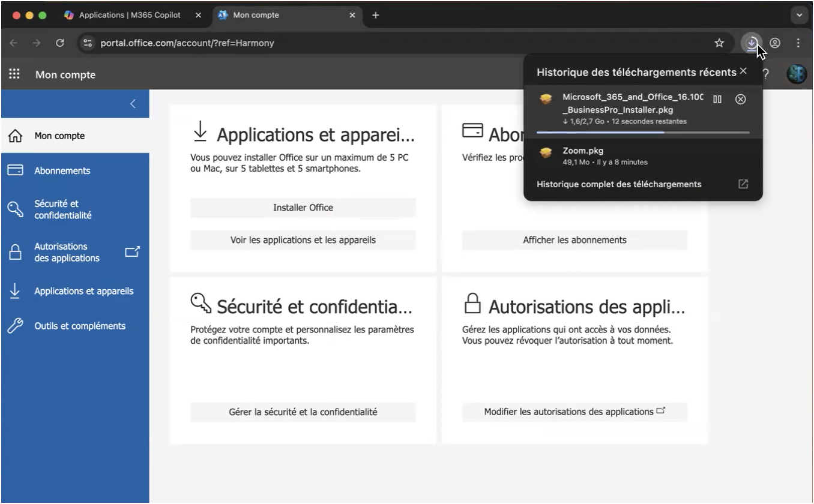Image resolution: width=814 pixels, height=504 pixels.
Task: Click the Chrome downloads toolbar icon
Action: [751, 43]
